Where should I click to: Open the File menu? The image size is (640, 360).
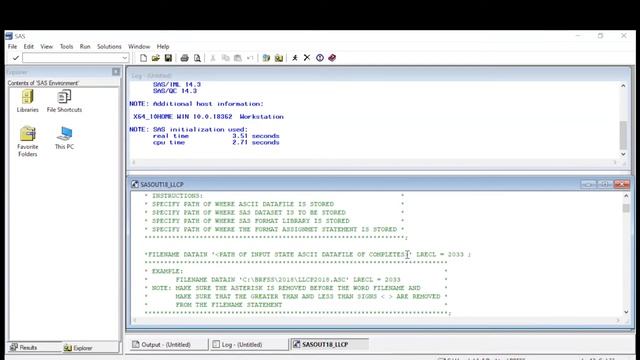(x=12, y=47)
